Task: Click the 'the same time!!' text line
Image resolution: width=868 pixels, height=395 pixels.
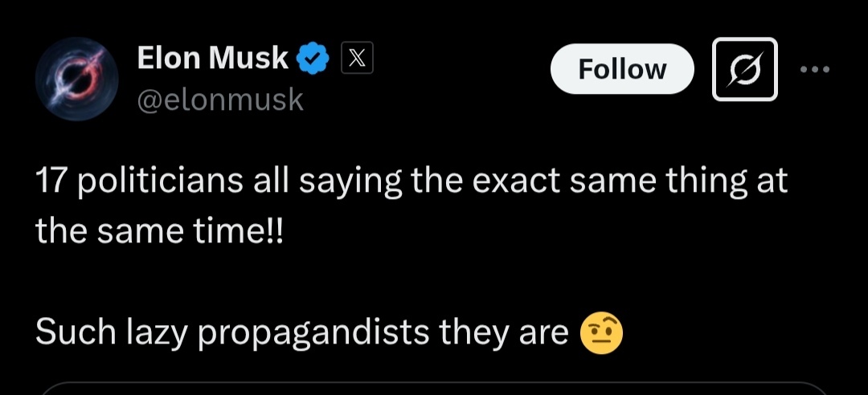Action: [x=159, y=230]
